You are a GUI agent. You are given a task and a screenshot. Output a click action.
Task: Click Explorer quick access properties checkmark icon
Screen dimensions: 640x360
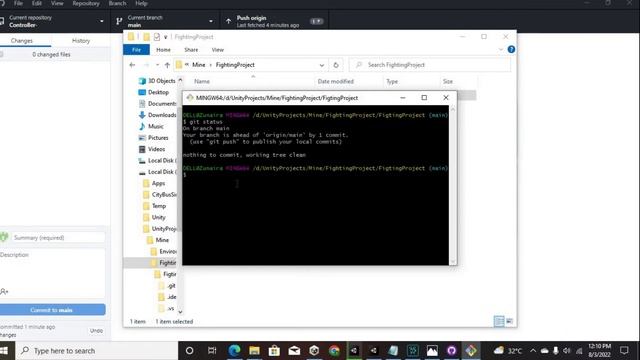pos(157,37)
